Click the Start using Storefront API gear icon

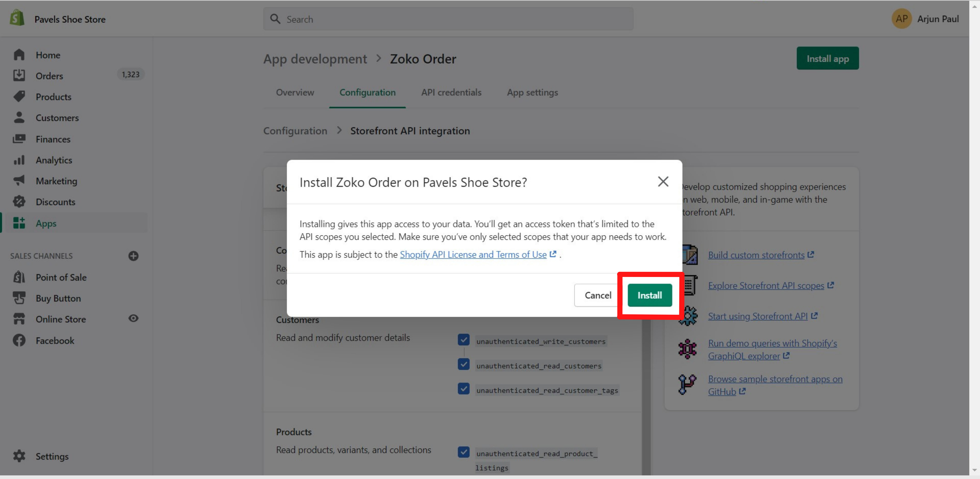(689, 316)
